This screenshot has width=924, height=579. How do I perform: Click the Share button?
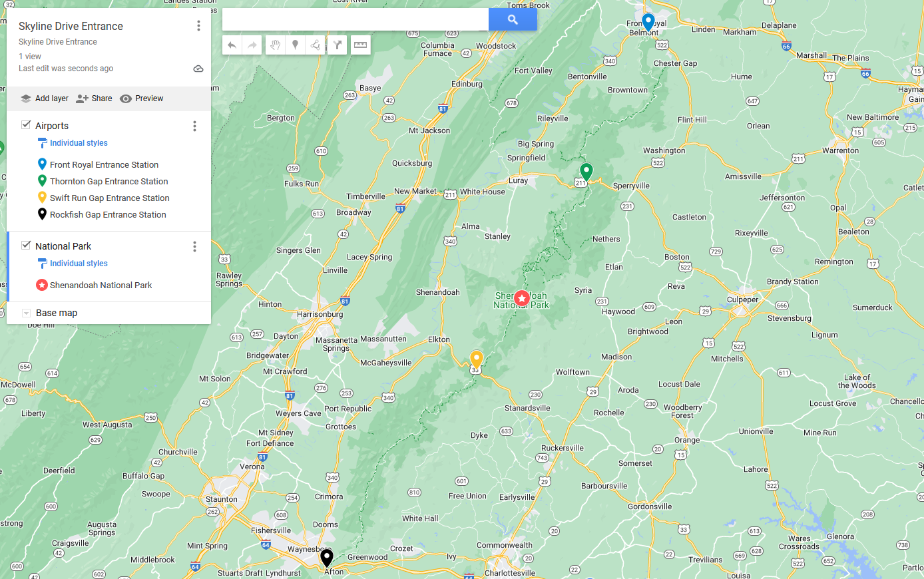94,98
